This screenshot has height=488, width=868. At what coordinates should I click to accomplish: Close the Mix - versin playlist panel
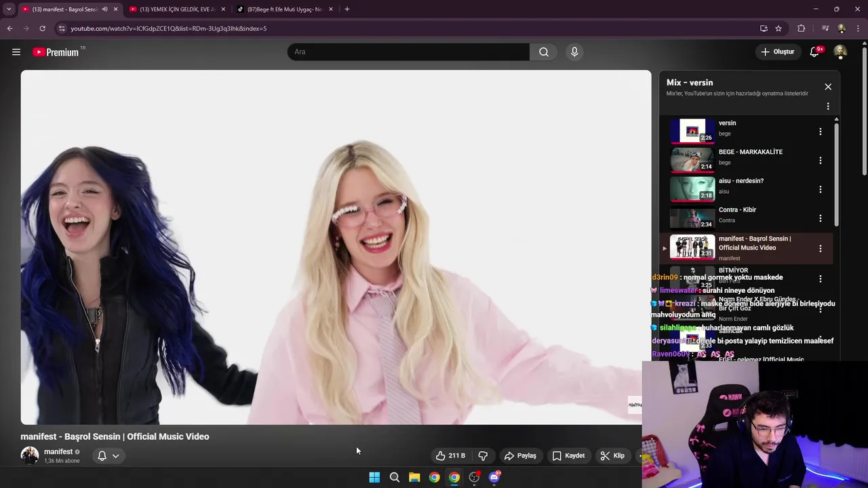[x=828, y=87]
